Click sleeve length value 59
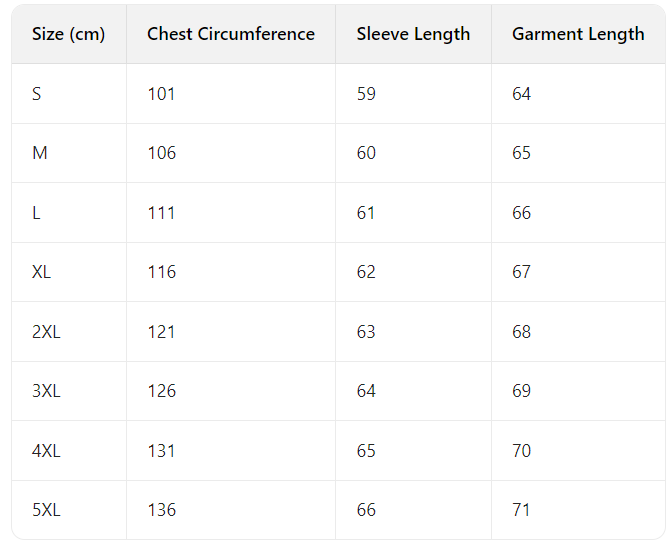Image resolution: width=670 pixels, height=545 pixels. (366, 94)
